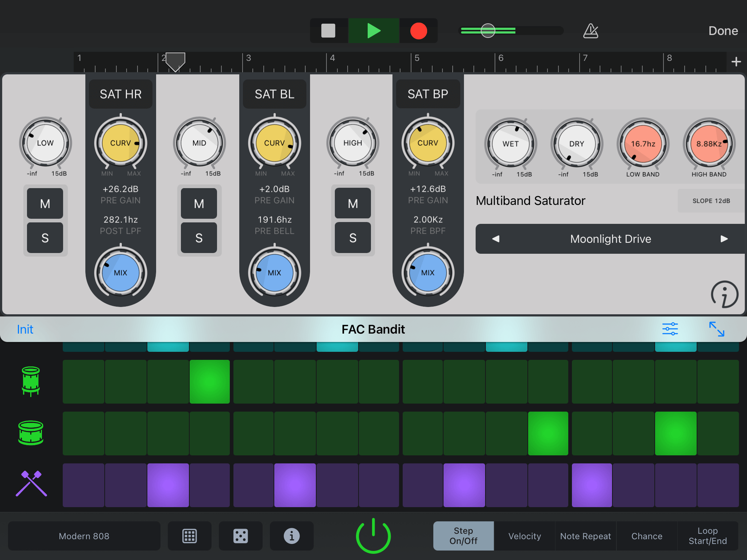The width and height of the screenshot is (747, 560).
Task: Open the Moonlight Drive preset menu
Action: (611, 239)
